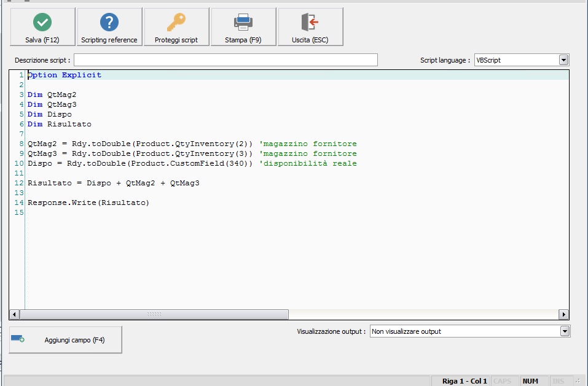Click the INS status bar indicator

click(558, 381)
